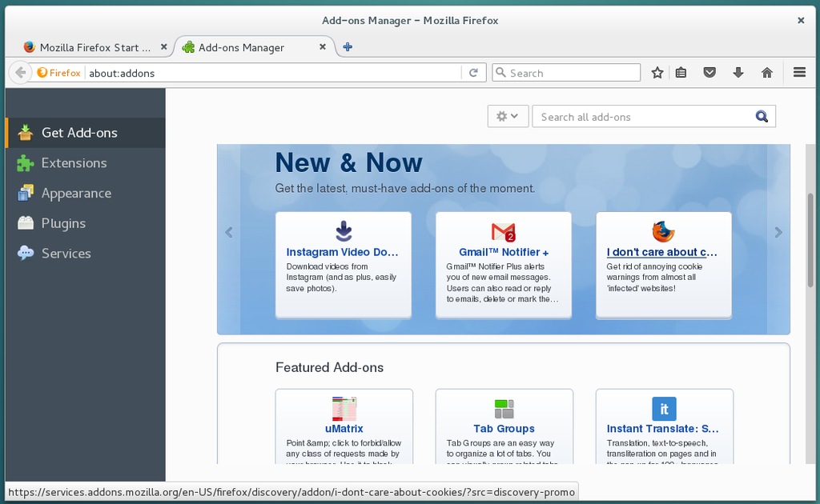Open the Downloads arrow icon
Screen dimensions: 820x504
[738, 73]
